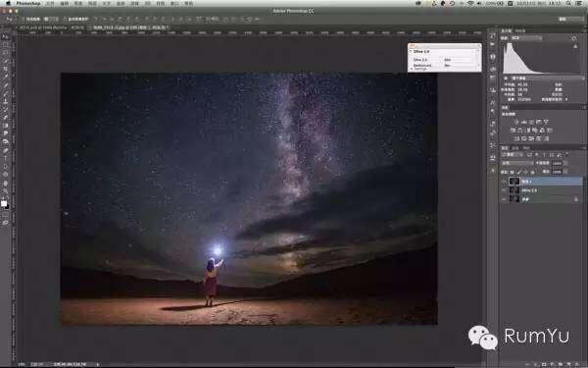Click the foreground color swatch
The image size is (588, 368).
coord(4,203)
